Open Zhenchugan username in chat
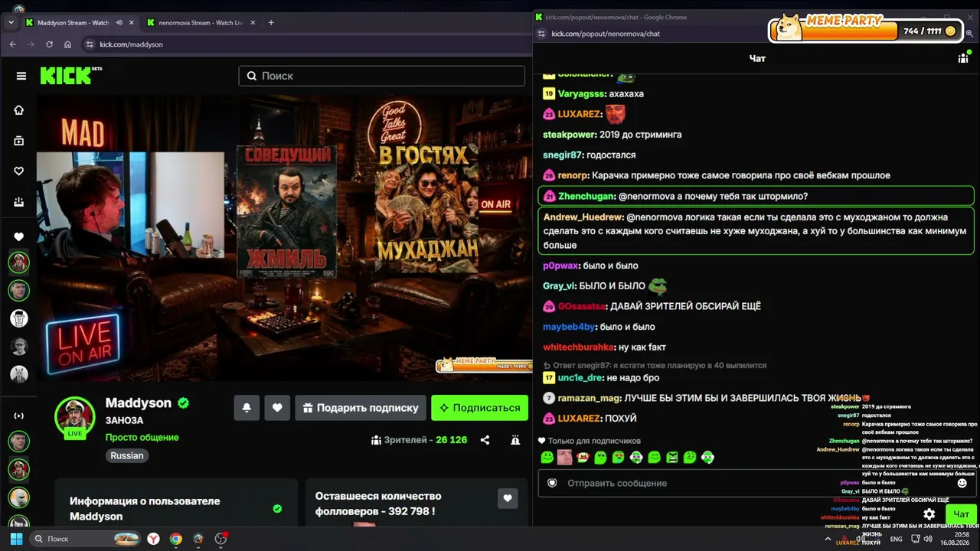This screenshot has height=551, width=980. tap(586, 196)
